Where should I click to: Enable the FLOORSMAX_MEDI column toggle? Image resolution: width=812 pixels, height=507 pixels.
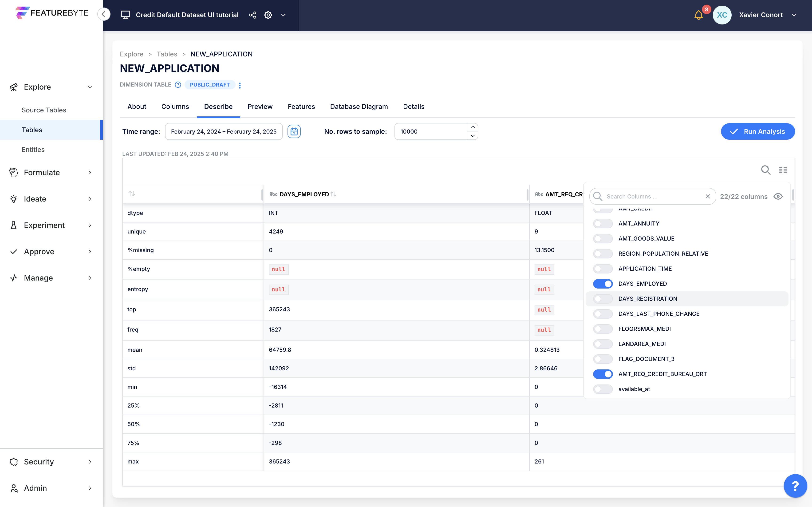pyautogui.click(x=603, y=329)
